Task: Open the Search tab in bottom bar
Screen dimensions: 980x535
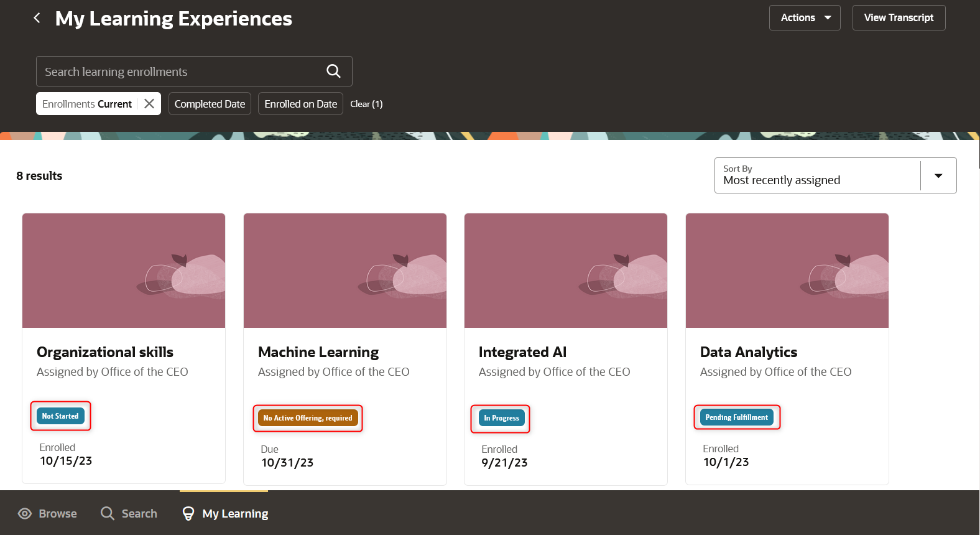Action: (x=129, y=514)
